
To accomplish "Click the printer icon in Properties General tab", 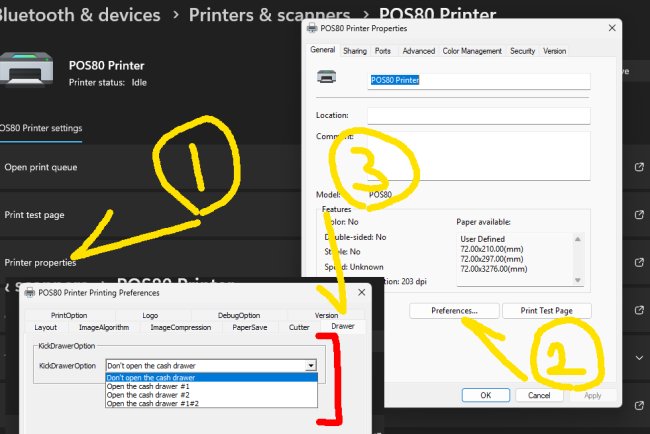I will pyautogui.click(x=327, y=77).
